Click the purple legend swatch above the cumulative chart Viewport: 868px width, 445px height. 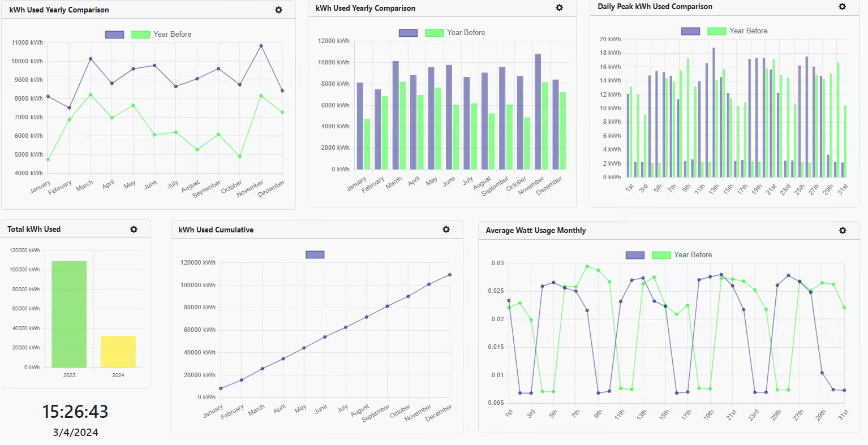coord(315,254)
